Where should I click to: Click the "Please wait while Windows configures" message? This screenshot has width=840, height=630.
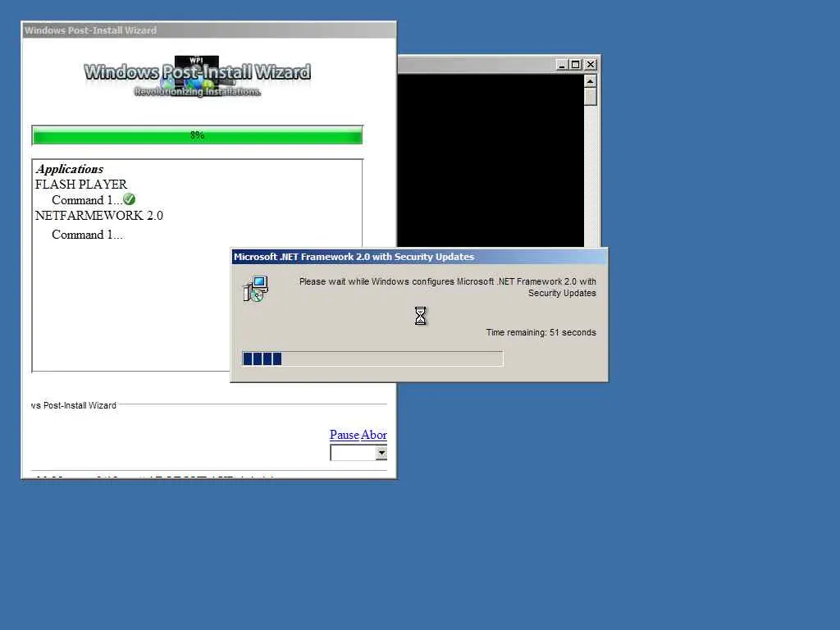(x=447, y=287)
